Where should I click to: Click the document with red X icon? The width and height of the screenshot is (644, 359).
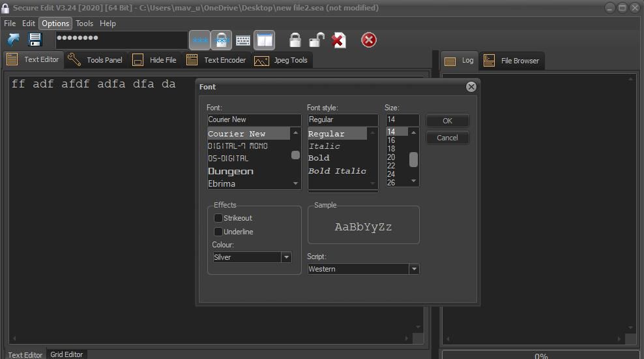tap(338, 40)
